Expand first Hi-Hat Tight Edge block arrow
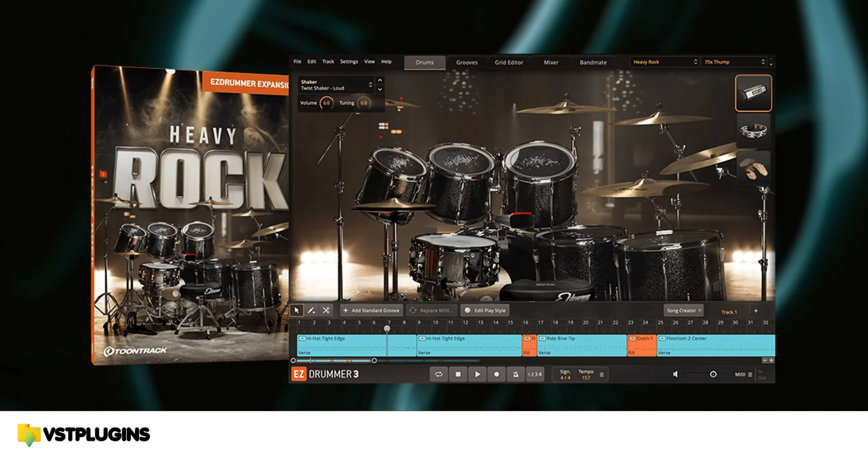This screenshot has width=868, height=460. point(302,339)
